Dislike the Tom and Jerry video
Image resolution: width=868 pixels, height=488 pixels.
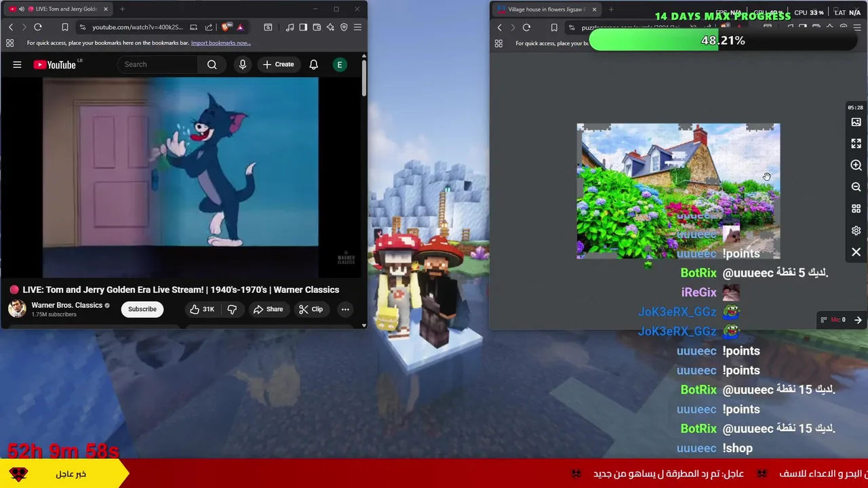[232, 309]
